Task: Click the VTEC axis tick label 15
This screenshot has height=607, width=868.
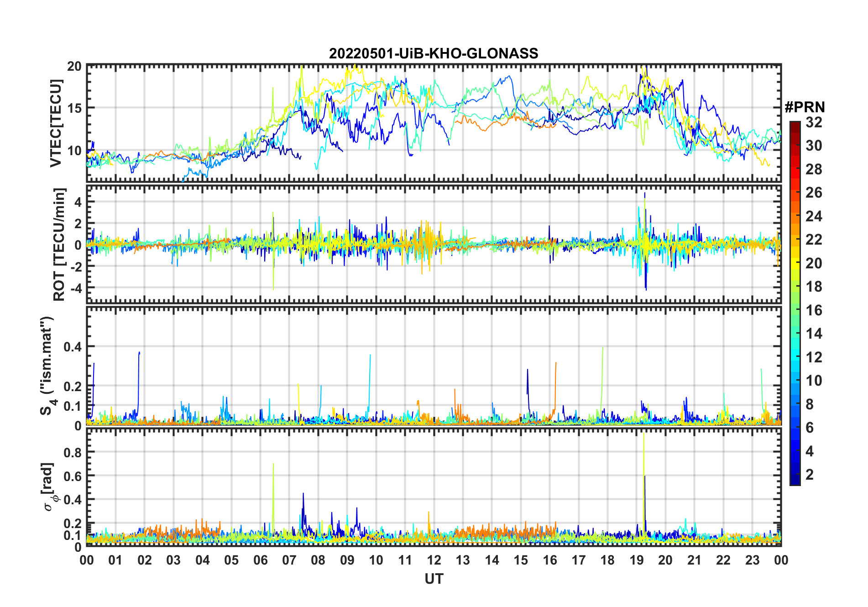Action: [74, 108]
